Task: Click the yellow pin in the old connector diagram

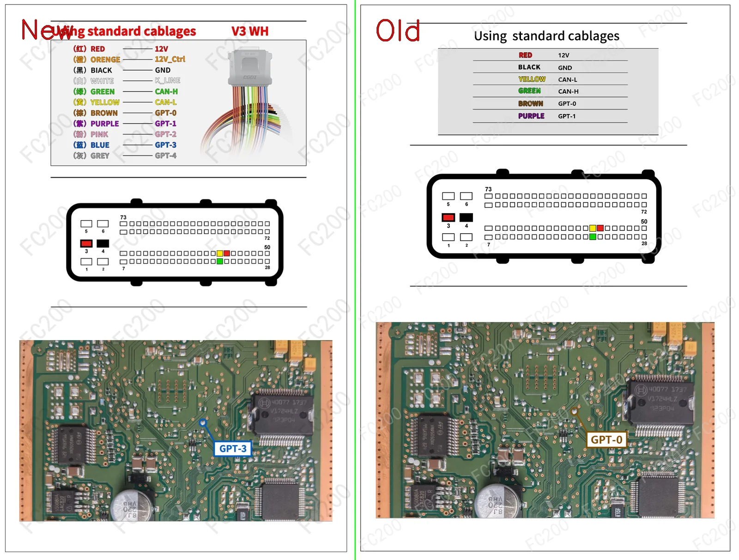Action: 593,228
